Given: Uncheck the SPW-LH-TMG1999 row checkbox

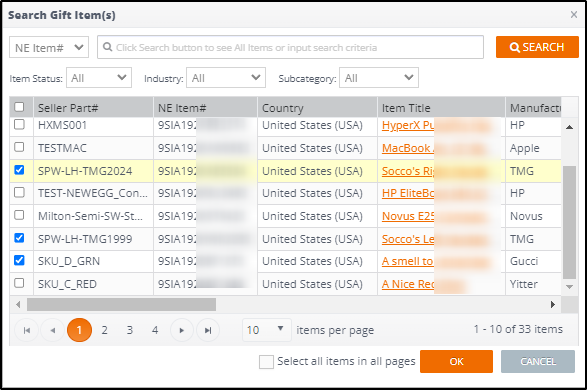Looking at the screenshot, I should pos(19,238).
